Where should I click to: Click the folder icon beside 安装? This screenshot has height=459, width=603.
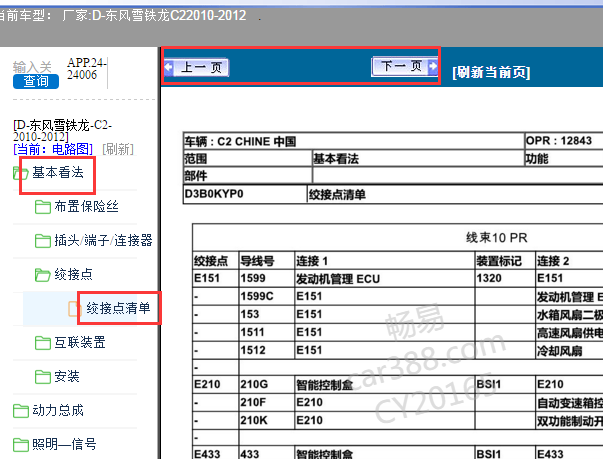tap(43, 377)
